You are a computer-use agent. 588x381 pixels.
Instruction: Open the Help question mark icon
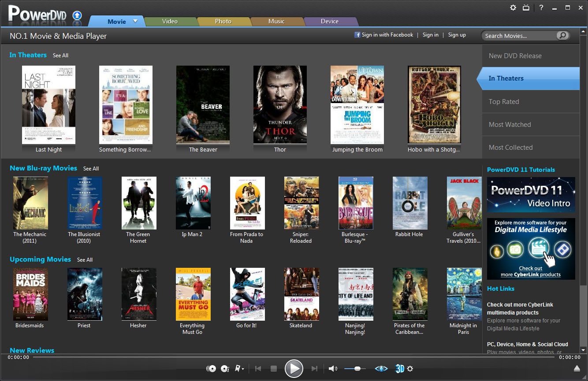pos(541,7)
